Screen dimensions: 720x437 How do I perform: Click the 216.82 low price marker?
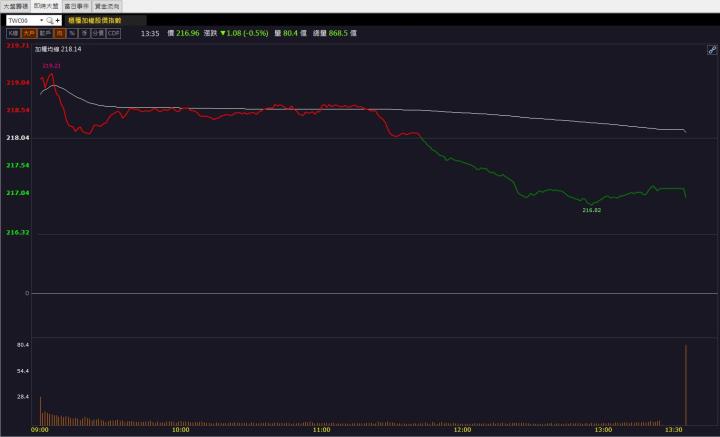click(591, 210)
